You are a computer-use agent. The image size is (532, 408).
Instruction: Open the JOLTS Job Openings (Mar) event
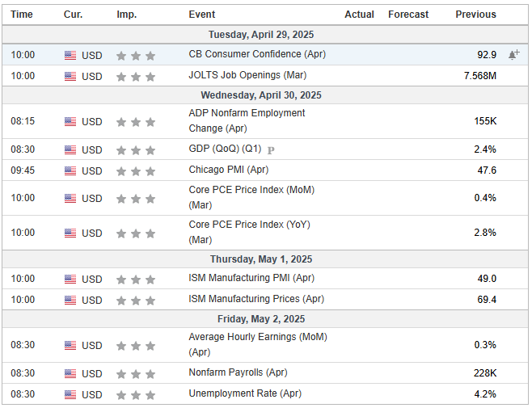pyautogui.click(x=247, y=75)
